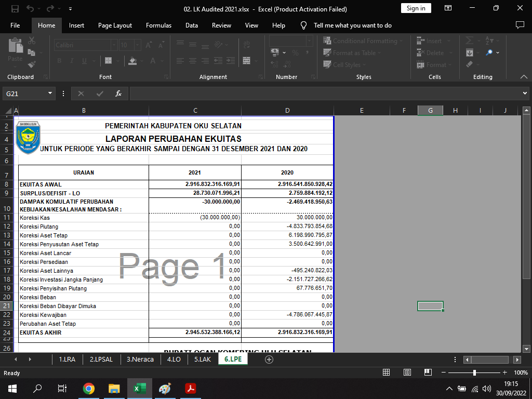Click the Save icon in title bar
Screen dimensions: 532x399
pyautogui.click(x=15, y=9)
